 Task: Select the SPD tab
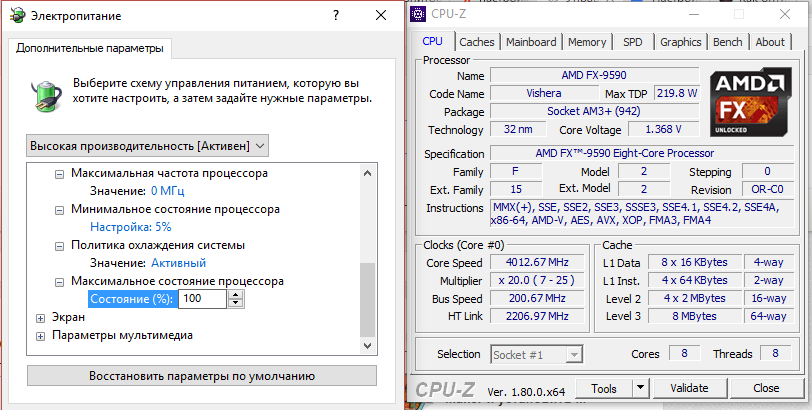point(633,42)
